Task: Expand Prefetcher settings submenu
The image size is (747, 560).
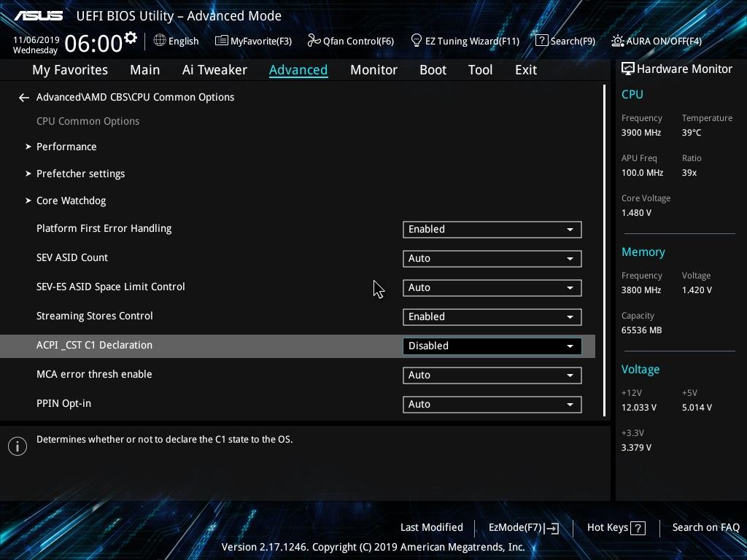Action: tap(28, 174)
